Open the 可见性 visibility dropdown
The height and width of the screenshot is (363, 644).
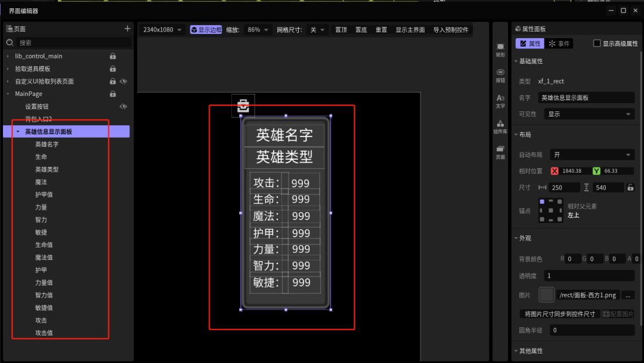(589, 114)
